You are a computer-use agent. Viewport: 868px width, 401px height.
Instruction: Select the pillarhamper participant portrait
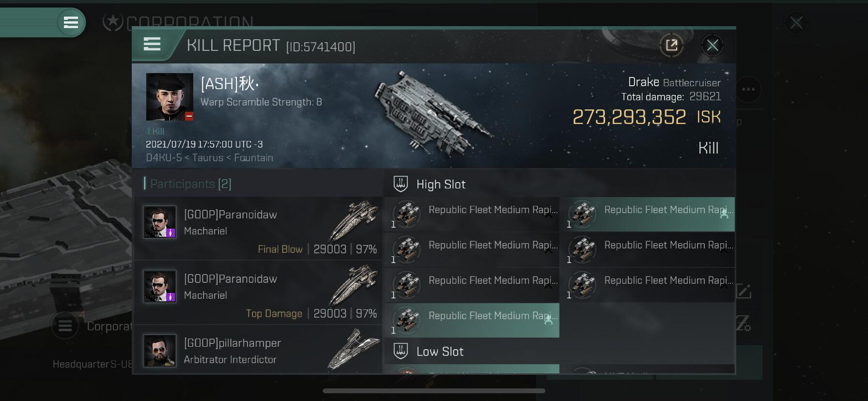160,351
